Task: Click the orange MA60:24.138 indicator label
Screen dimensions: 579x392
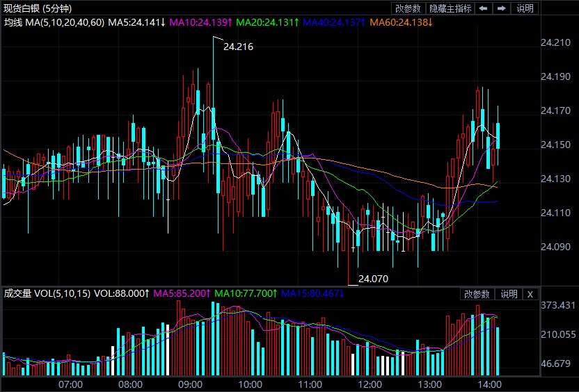Action: click(x=400, y=22)
